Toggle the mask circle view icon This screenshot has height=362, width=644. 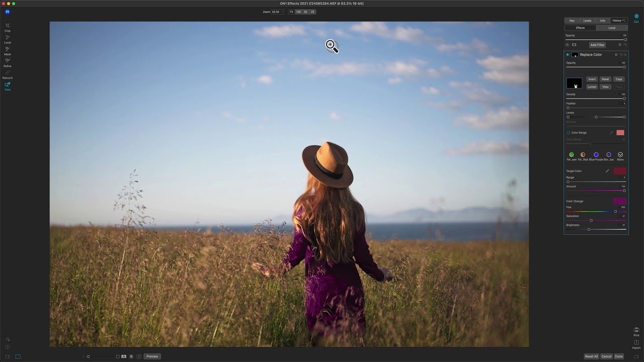131,356
